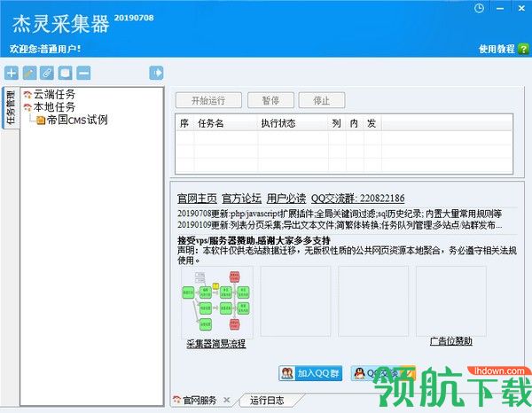Open the 用户必读 link
This screenshot has height=413, width=532.
click(286, 199)
